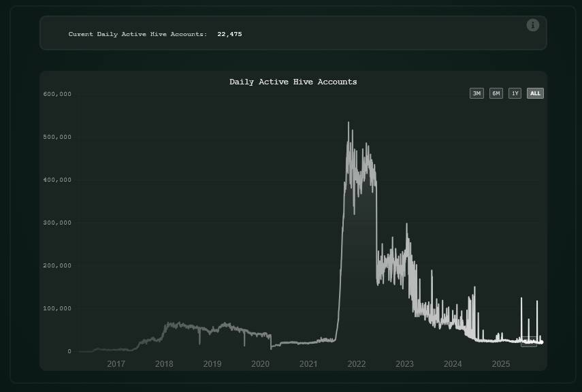Click the 2017 x-axis label

[116, 364]
